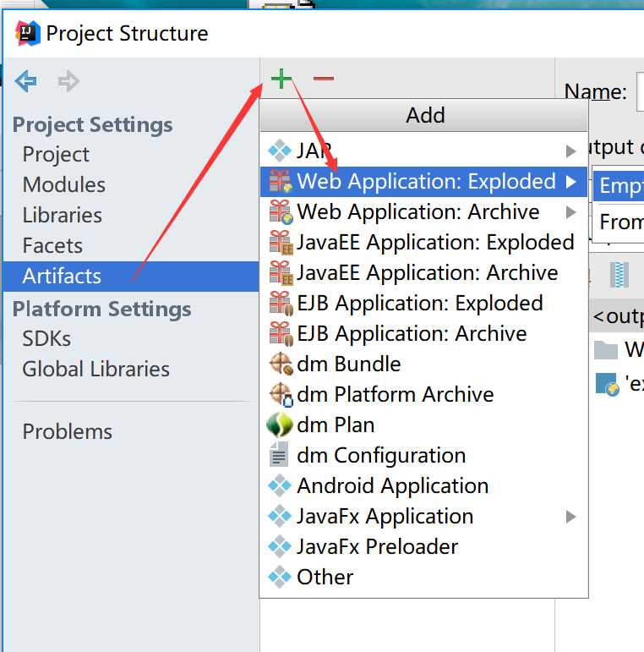The image size is (644, 652).
Task: Choose Web Application: Exploded menu item
Action: [423, 181]
